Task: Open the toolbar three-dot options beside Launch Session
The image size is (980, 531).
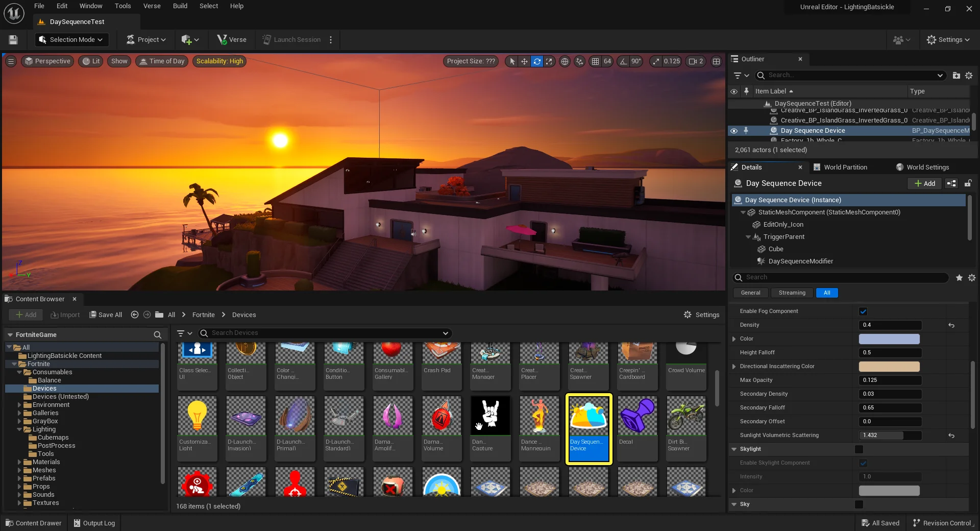Action: click(x=331, y=40)
